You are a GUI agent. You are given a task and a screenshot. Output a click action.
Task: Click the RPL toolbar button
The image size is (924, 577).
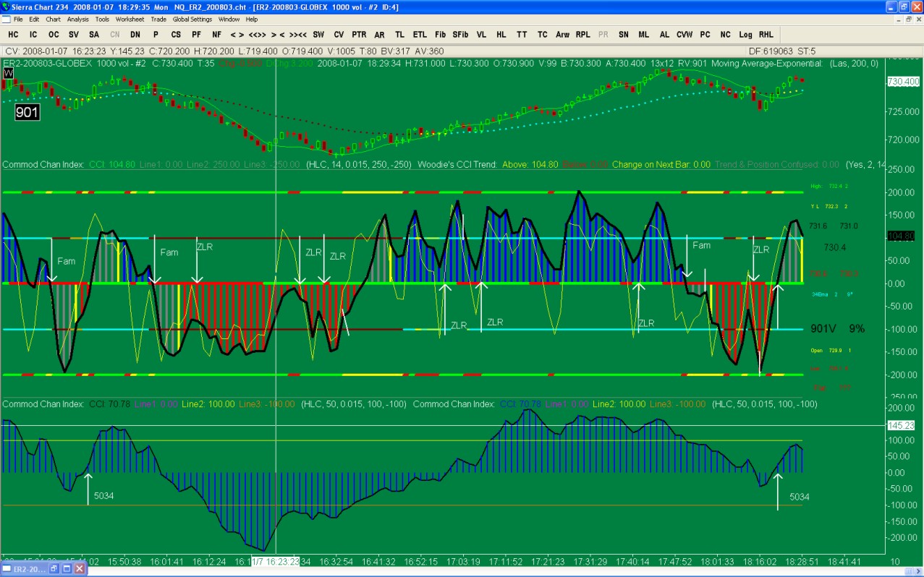click(582, 35)
